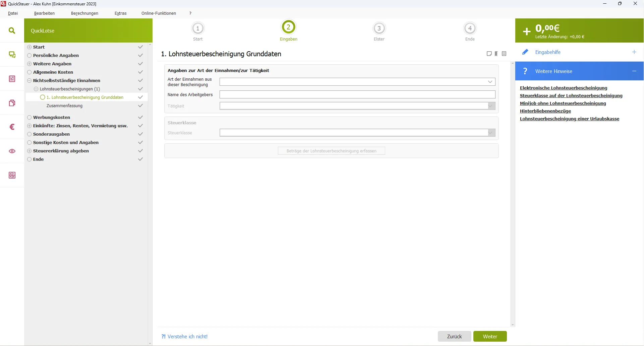Screen dimensions: 644x346
Task: Click the eye preview icon in sidebar
Action: 12,151
